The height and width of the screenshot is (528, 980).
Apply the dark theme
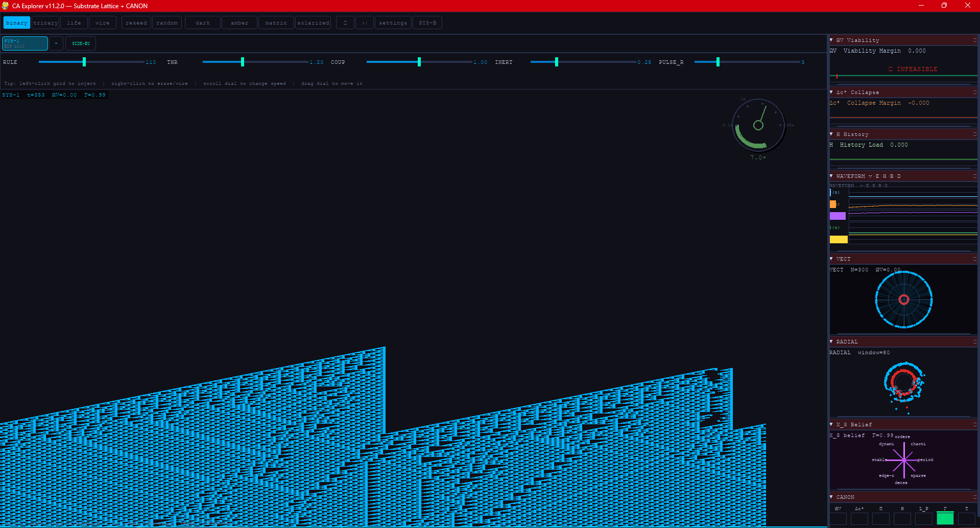click(203, 23)
